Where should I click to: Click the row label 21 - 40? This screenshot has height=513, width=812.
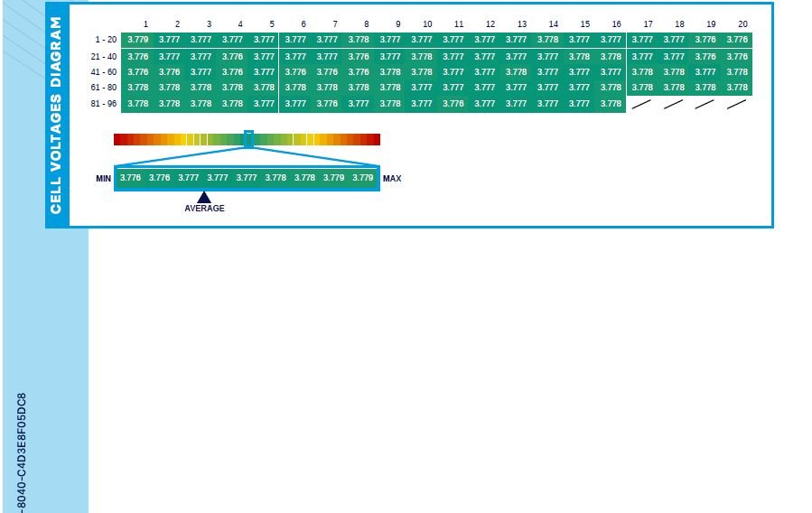coord(104,57)
